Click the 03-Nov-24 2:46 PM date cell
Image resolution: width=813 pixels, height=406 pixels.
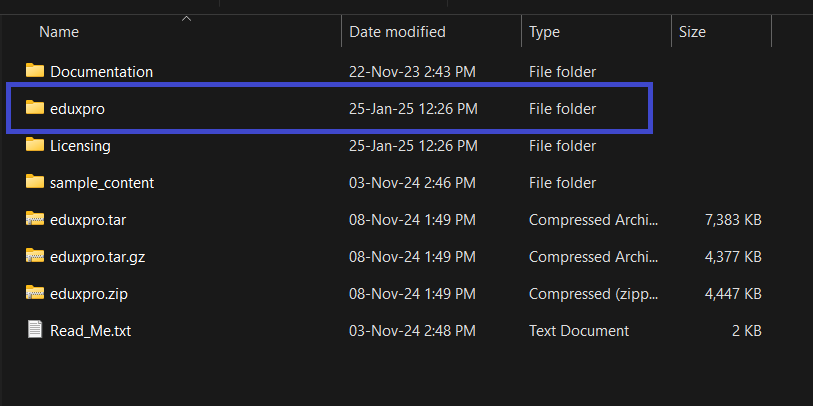coord(412,182)
